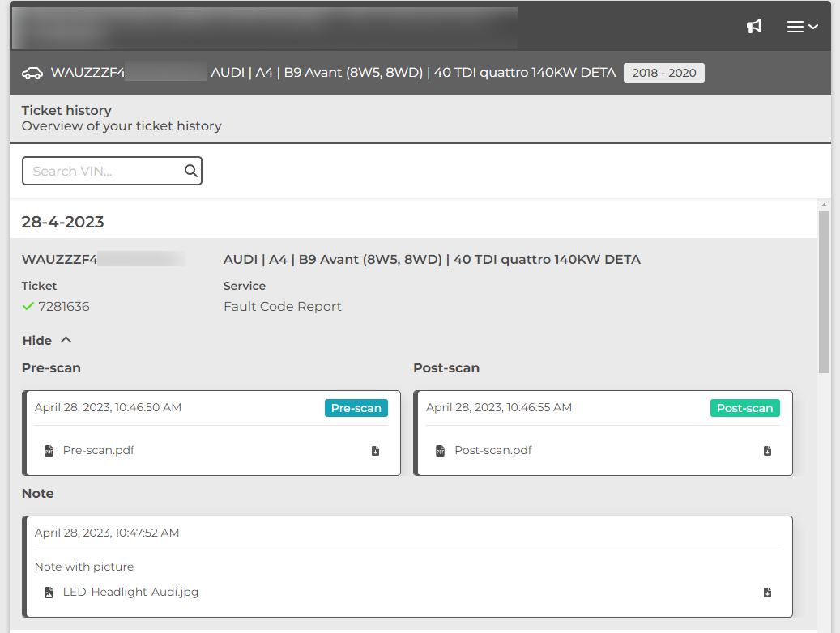The image size is (840, 633).
Task: Click the download icon on the Note card
Action: 767,592
